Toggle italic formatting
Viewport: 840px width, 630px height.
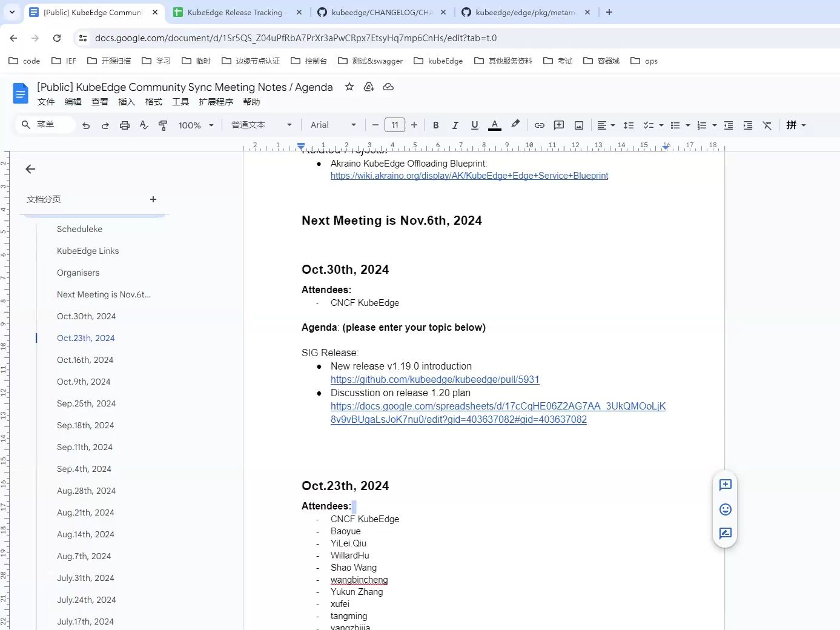point(455,125)
